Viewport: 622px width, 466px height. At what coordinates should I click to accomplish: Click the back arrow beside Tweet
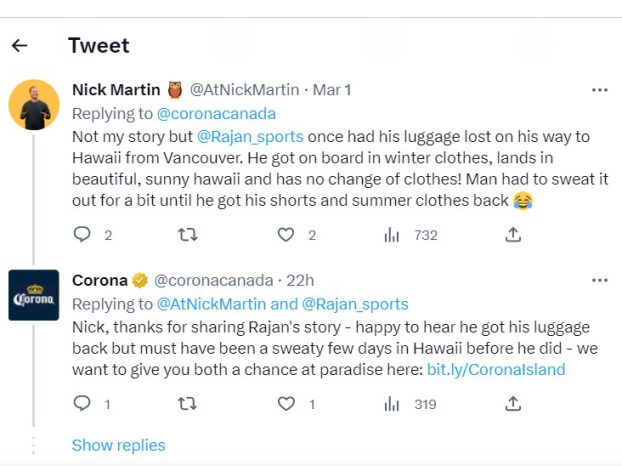coord(19,45)
